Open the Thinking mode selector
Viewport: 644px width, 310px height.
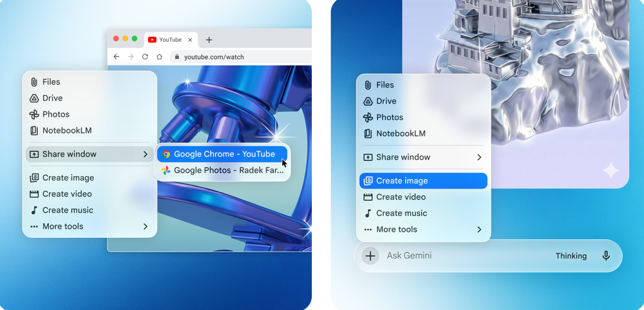571,256
